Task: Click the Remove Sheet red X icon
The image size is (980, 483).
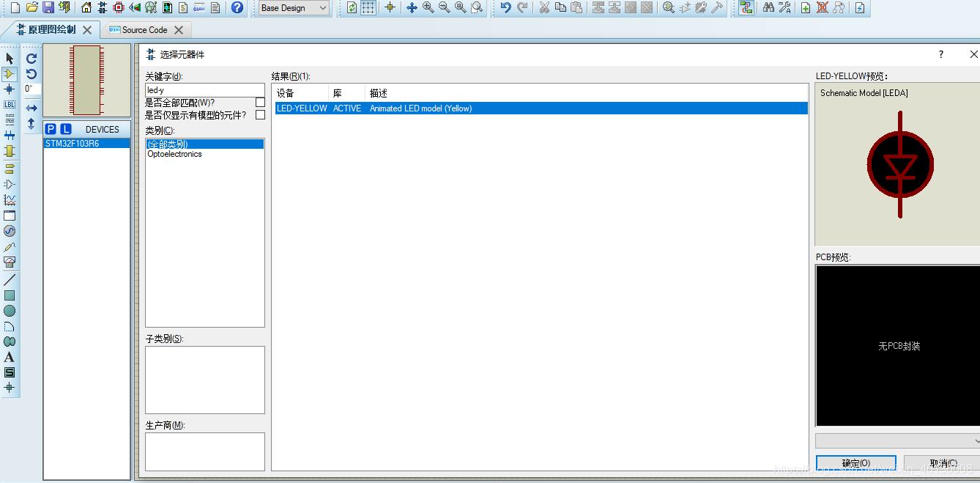Action: click(x=822, y=7)
